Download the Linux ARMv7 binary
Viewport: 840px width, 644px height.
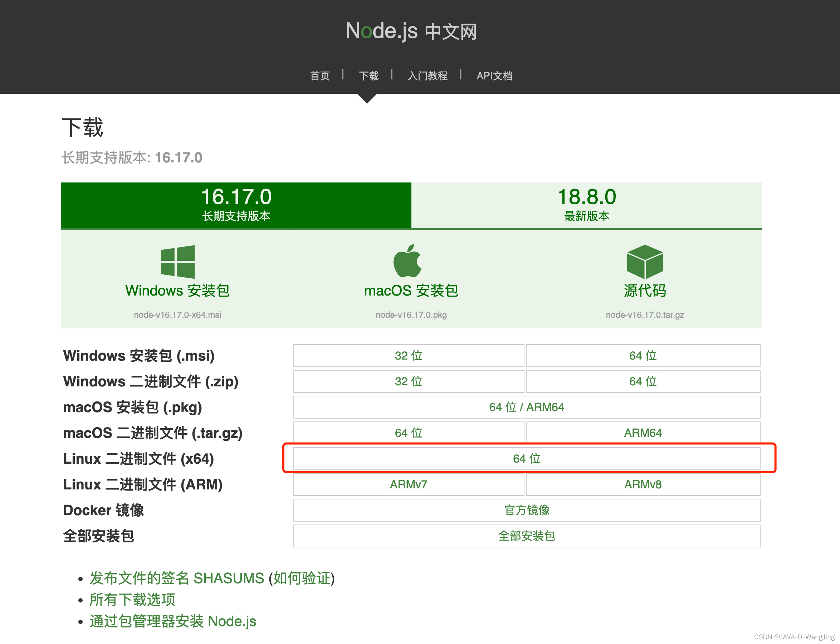[409, 484]
